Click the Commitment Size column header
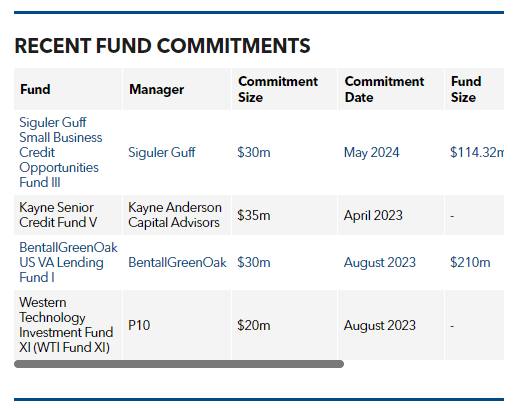 pos(278,89)
